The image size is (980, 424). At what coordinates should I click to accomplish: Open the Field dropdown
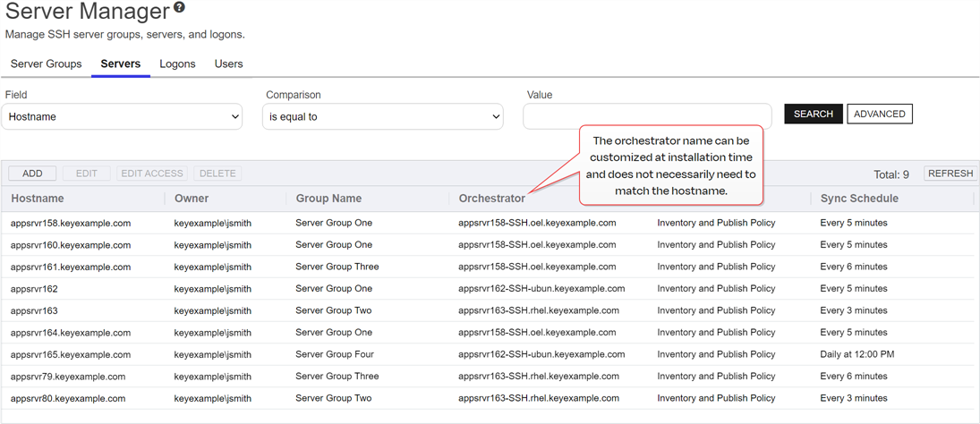[x=122, y=116]
